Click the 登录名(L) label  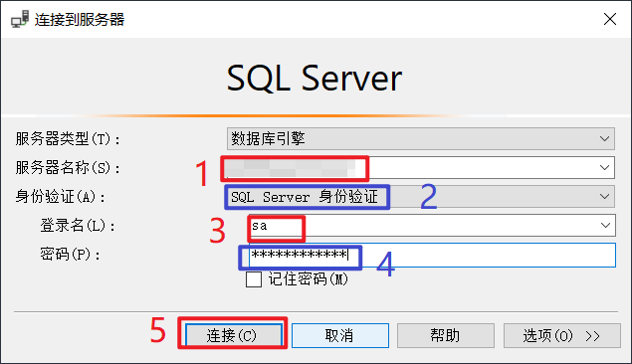pos(78,226)
